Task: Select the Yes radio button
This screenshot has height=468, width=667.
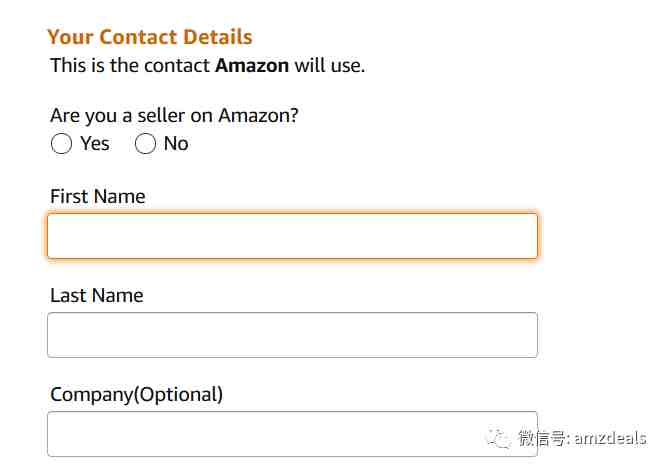Action: (61, 144)
